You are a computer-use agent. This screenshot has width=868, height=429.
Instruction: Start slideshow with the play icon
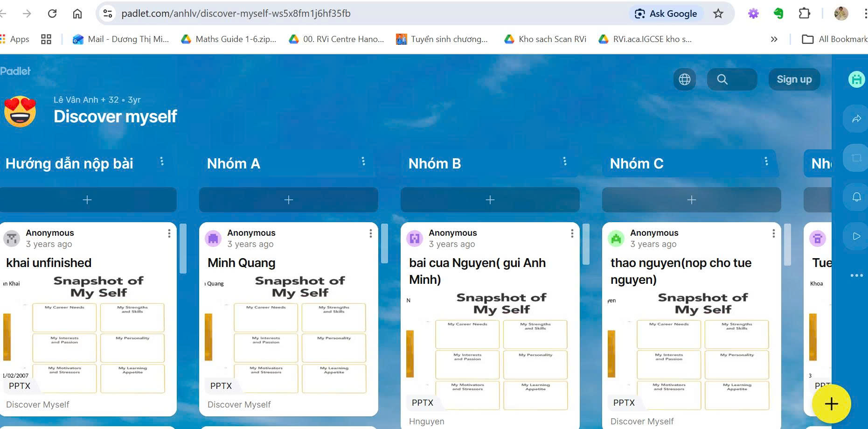pos(856,236)
